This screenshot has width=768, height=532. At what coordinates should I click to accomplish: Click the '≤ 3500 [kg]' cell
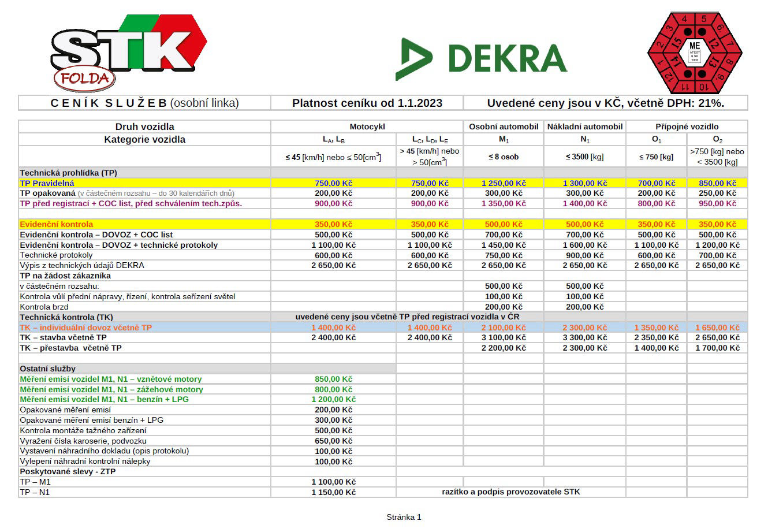pyautogui.click(x=585, y=157)
